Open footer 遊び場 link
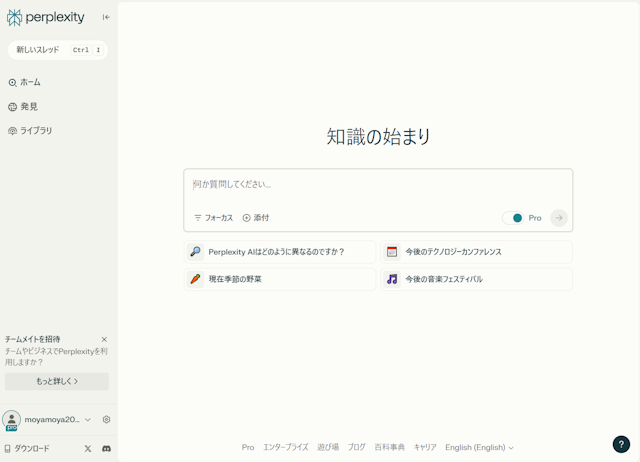Viewport: 640px width, 462px height. (328, 447)
